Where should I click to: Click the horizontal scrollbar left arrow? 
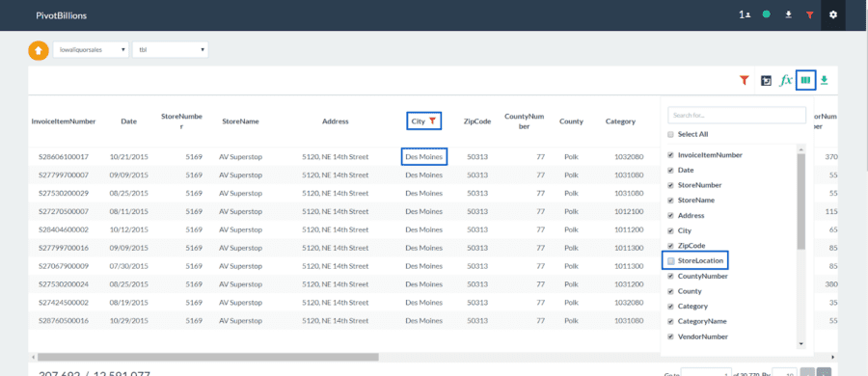click(x=33, y=357)
